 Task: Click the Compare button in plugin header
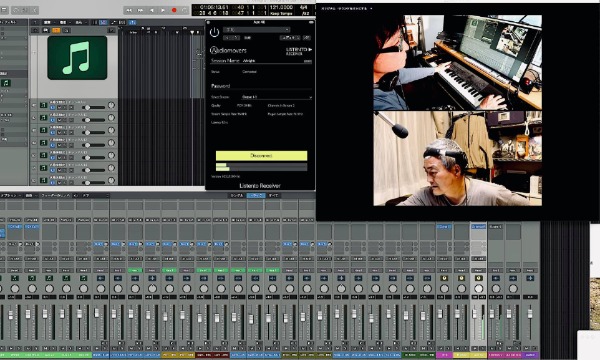(x=248, y=38)
